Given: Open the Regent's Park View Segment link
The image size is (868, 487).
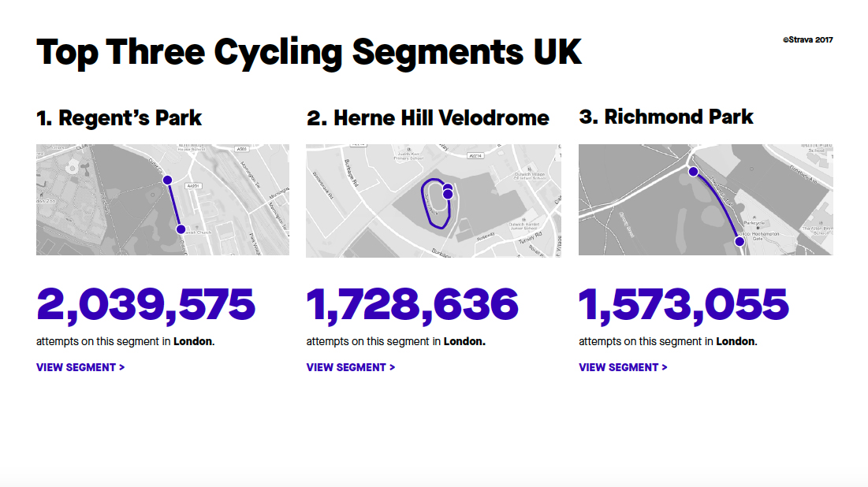Looking at the screenshot, I should point(80,367).
